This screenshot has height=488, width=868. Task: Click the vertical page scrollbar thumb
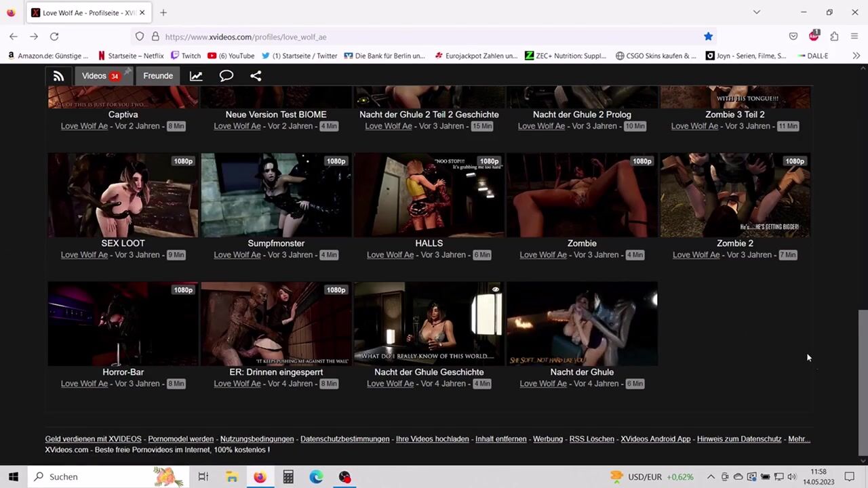click(862, 380)
